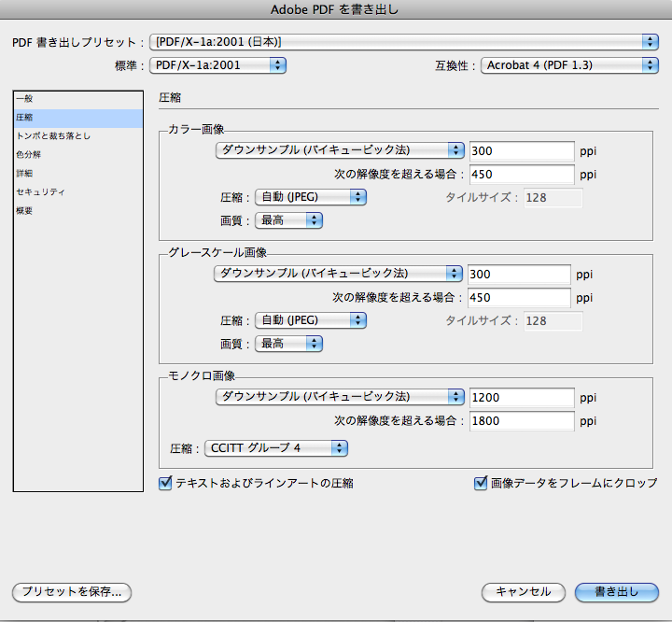
Task: Toggle 画像データをフレームにクロップ checkbox
Action: click(x=481, y=483)
